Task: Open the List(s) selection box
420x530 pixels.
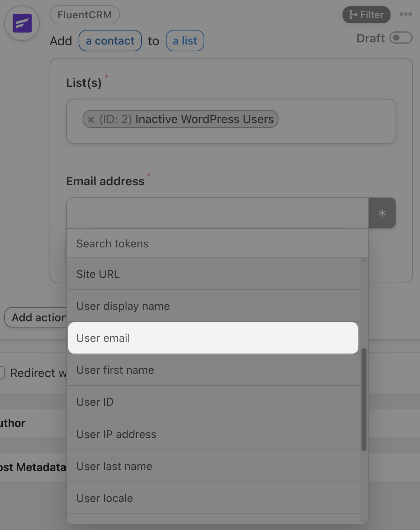Action: point(231,121)
